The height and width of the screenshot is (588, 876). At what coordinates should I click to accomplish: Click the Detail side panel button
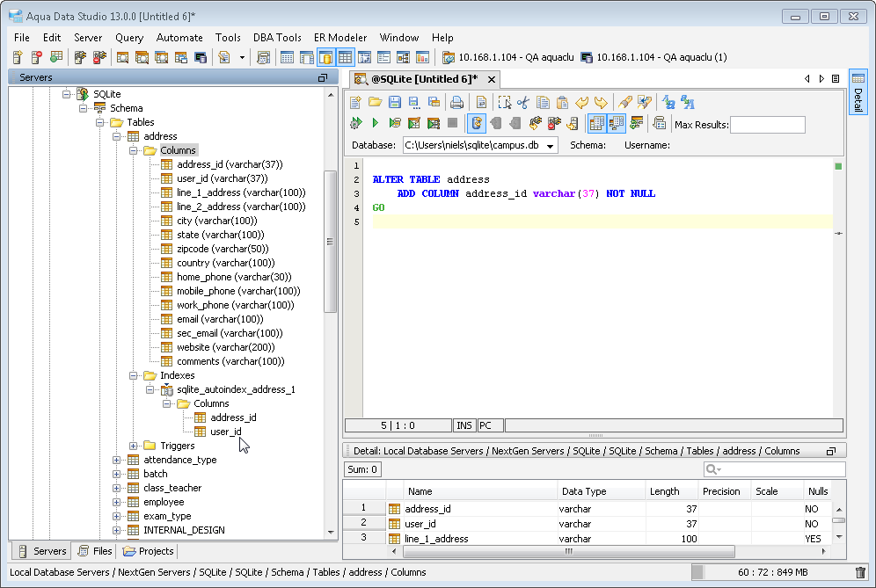[x=858, y=92]
